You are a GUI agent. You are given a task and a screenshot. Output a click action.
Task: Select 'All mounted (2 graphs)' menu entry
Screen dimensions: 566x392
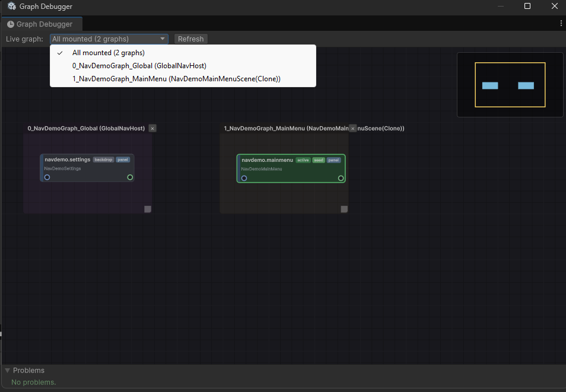(x=183, y=53)
